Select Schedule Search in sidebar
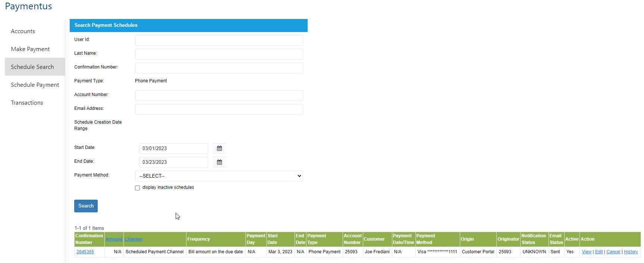The image size is (644, 263). pyautogui.click(x=32, y=67)
